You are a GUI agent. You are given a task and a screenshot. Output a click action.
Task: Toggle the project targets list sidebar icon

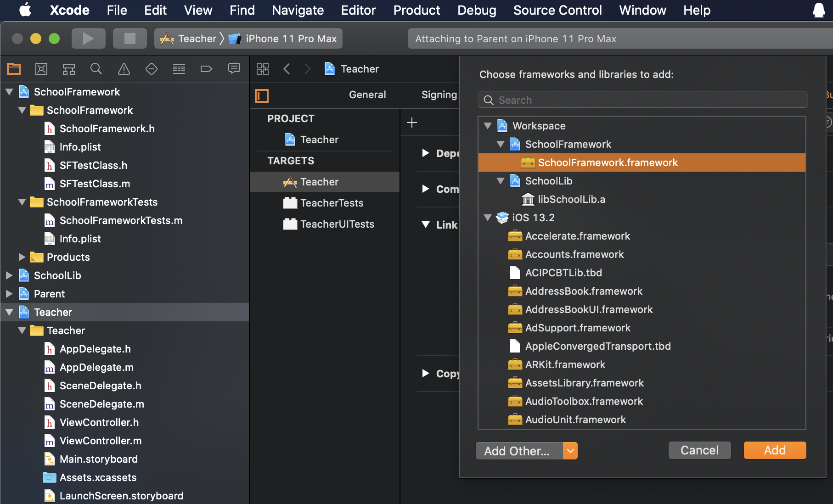pyautogui.click(x=262, y=95)
